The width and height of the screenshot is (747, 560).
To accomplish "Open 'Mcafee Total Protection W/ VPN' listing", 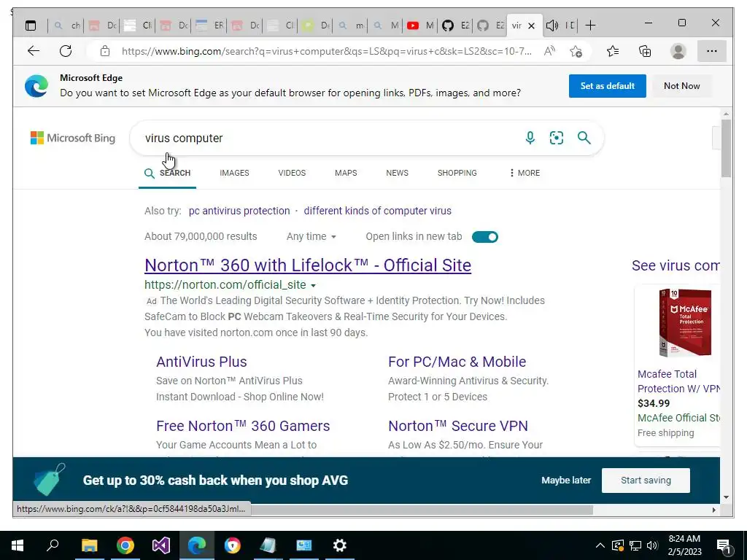I will tap(678, 381).
